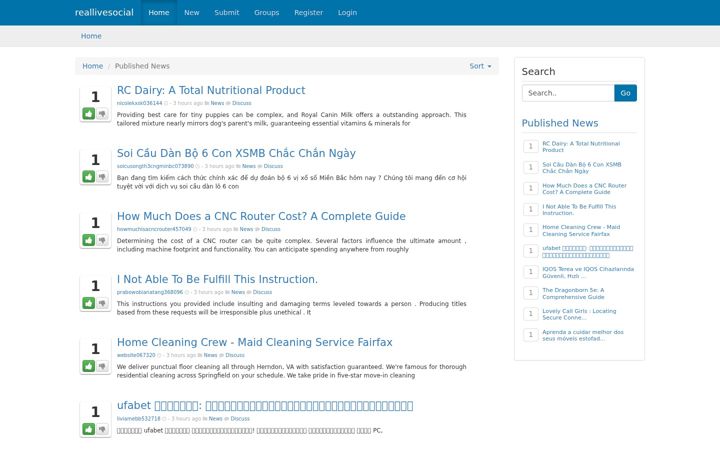Click Discuss under the ufabet post
Image resolution: width=720 pixels, height=450 pixels.
click(x=240, y=419)
